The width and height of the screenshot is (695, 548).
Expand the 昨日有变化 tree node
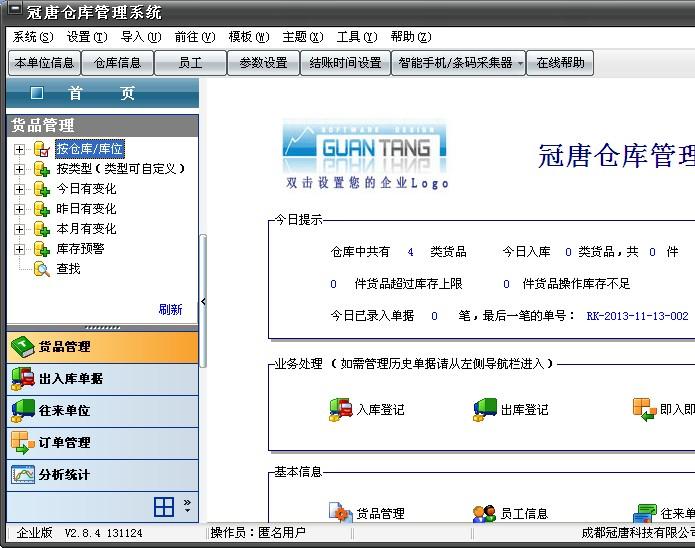(19, 209)
